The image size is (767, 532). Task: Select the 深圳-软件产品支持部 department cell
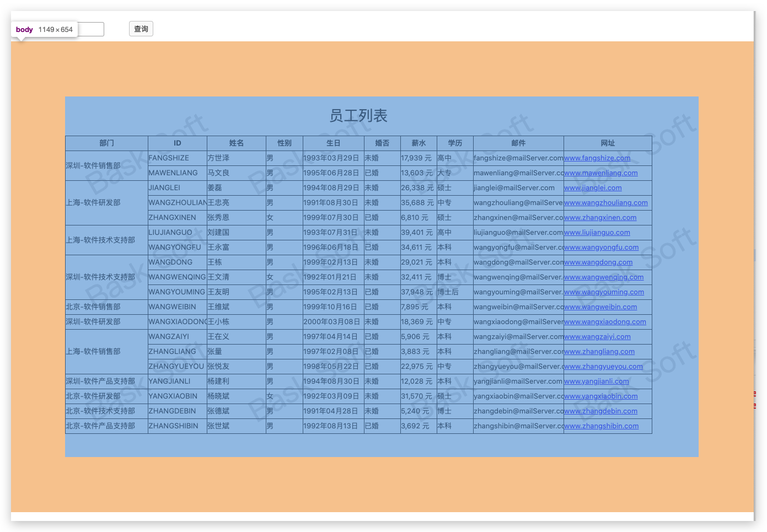coord(106,381)
